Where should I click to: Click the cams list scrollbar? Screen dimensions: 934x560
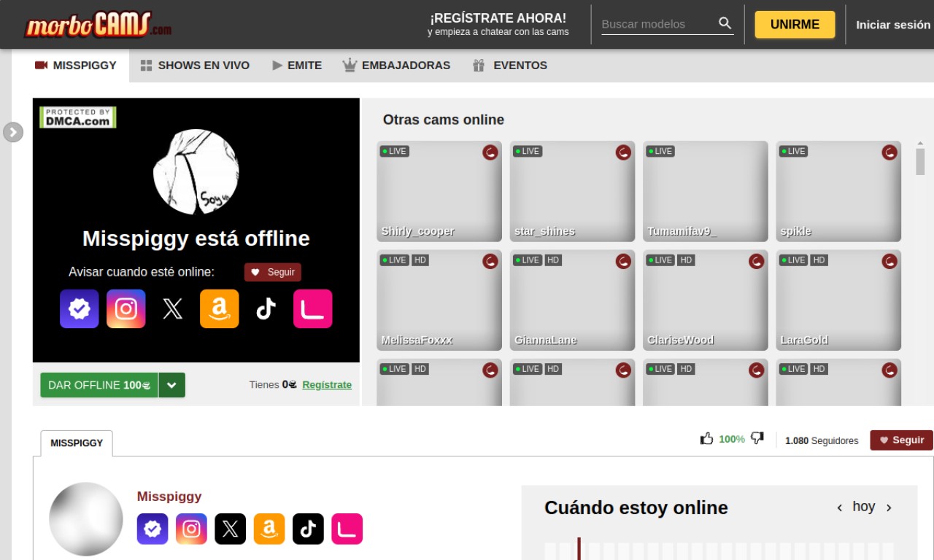click(x=920, y=161)
